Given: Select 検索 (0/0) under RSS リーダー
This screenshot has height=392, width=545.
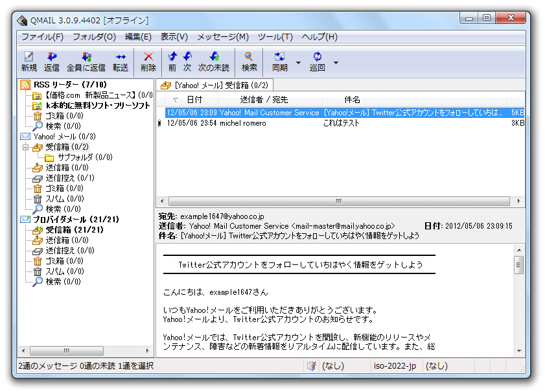Looking at the screenshot, I should pyautogui.click(x=63, y=126).
